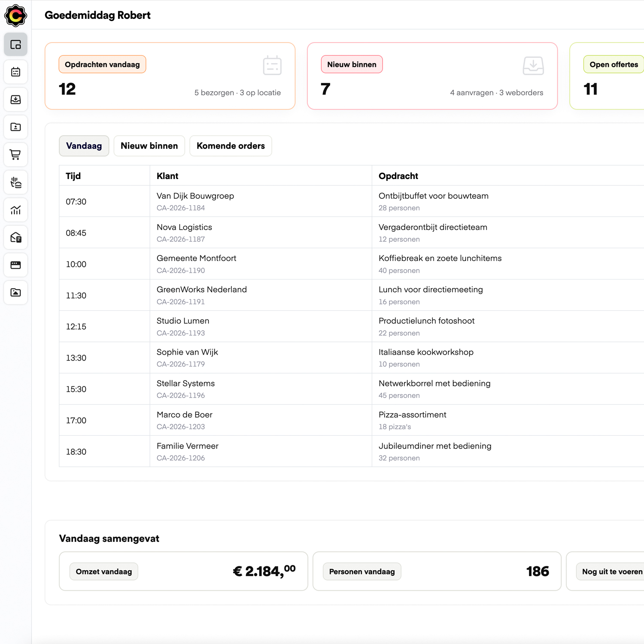Open the shopping cart sidebar icon
Screen dimensions: 644x644
pyautogui.click(x=15, y=155)
